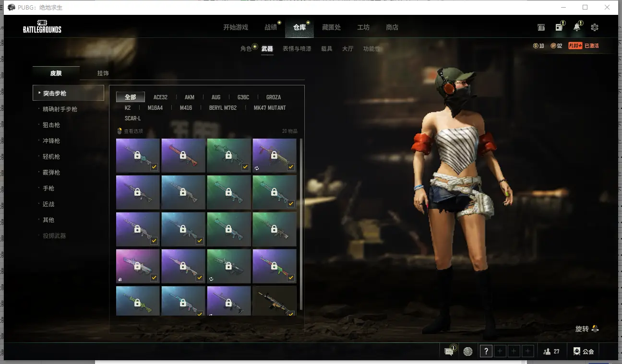This screenshot has height=364, width=622.
Task: Select the 精确射手步枪 category
Action: pos(60,109)
